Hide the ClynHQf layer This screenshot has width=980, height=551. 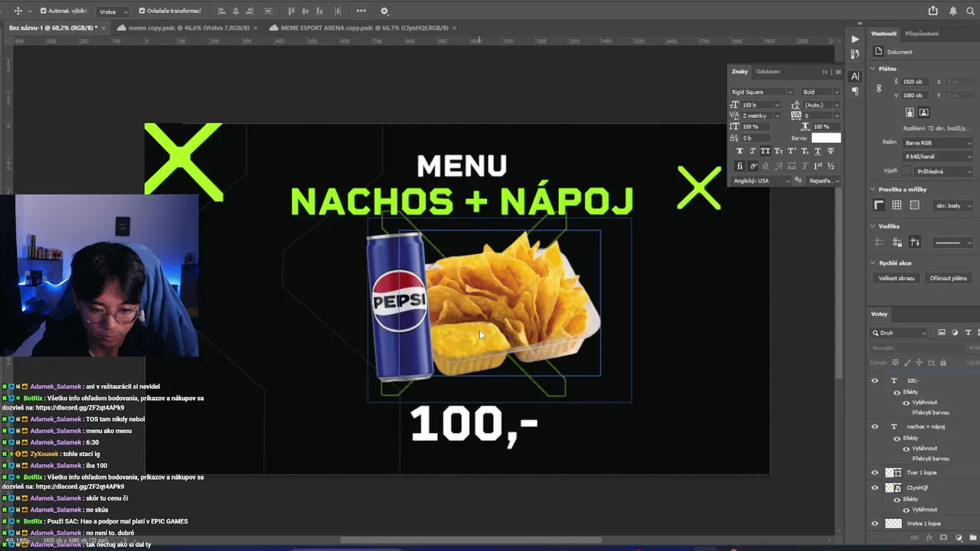click(875, 487)
